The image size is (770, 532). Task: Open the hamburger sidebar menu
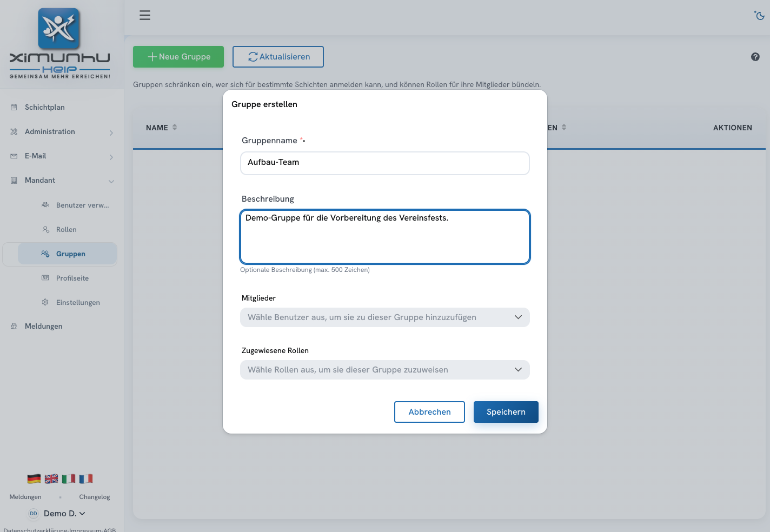[x=145, y=15]
